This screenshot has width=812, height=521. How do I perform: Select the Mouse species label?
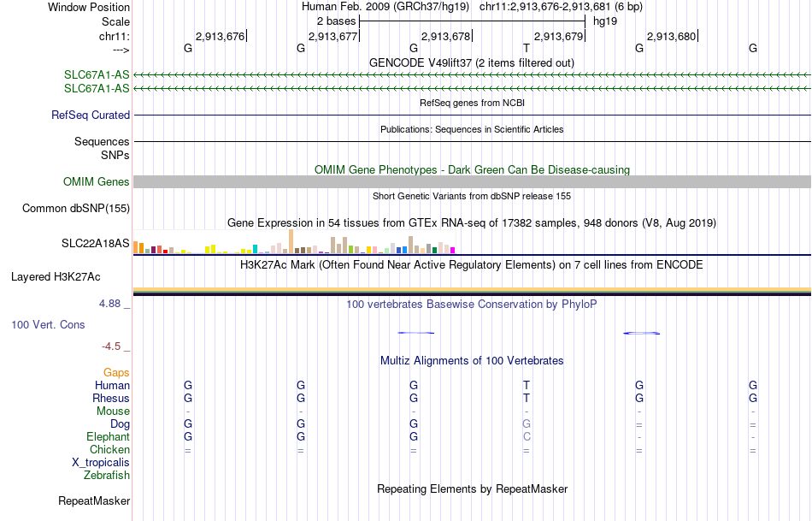113,411
